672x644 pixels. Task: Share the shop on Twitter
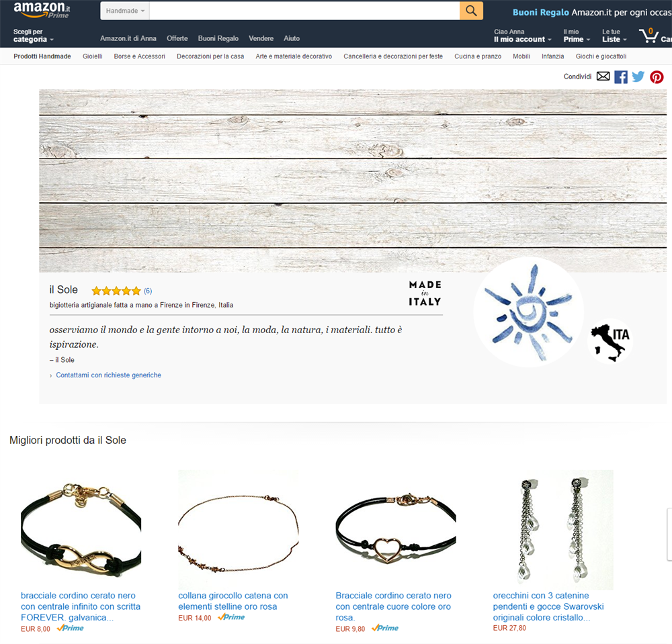click(638, 77)
